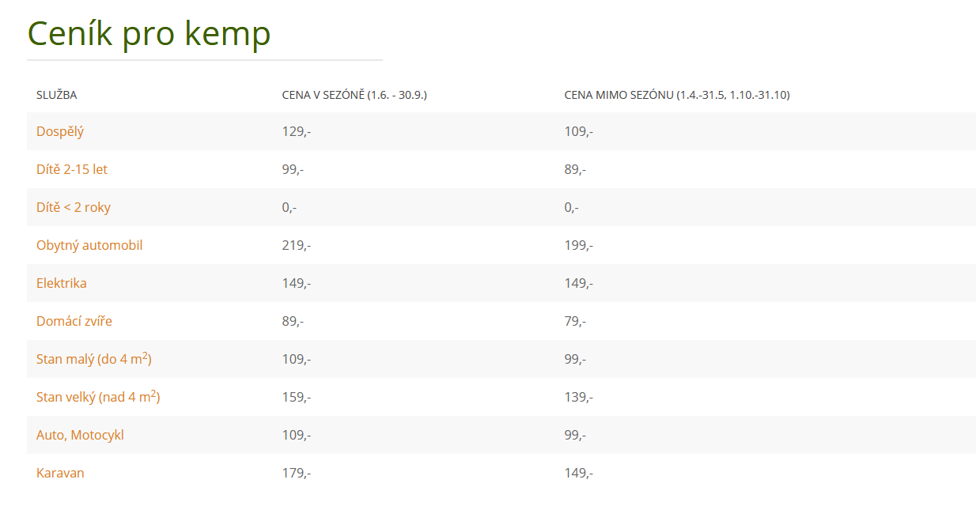Image resolution: width=980 pixels, height=521 pixels.
Task: Click the in-season Karavan price 179,-
Action: pos(297,473)
